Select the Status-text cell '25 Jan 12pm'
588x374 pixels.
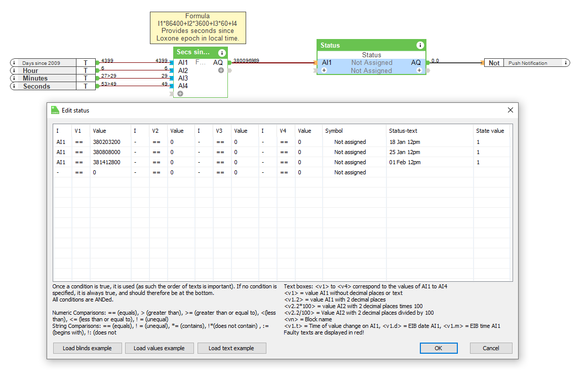coord(405,152)
